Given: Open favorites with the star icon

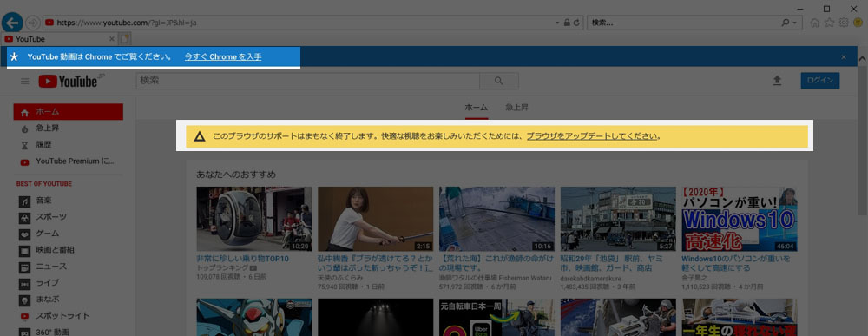Looking at the screenshot, I should coord(829,23).
